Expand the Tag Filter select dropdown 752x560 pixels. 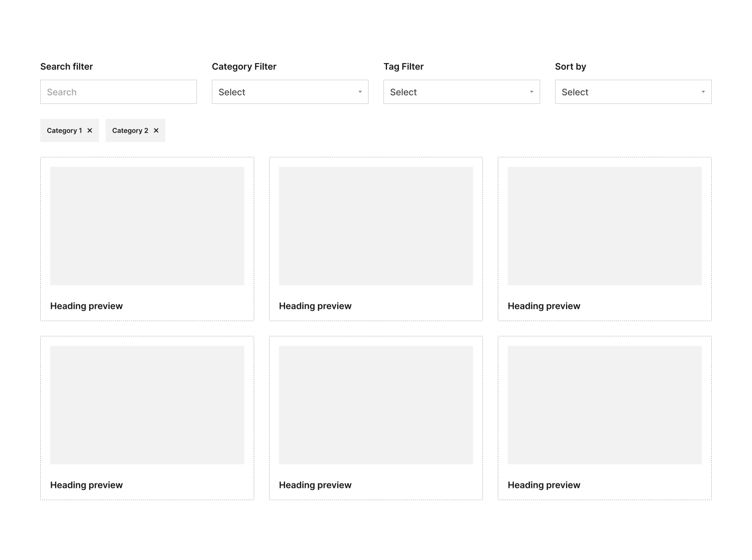(x=462, y=92)
